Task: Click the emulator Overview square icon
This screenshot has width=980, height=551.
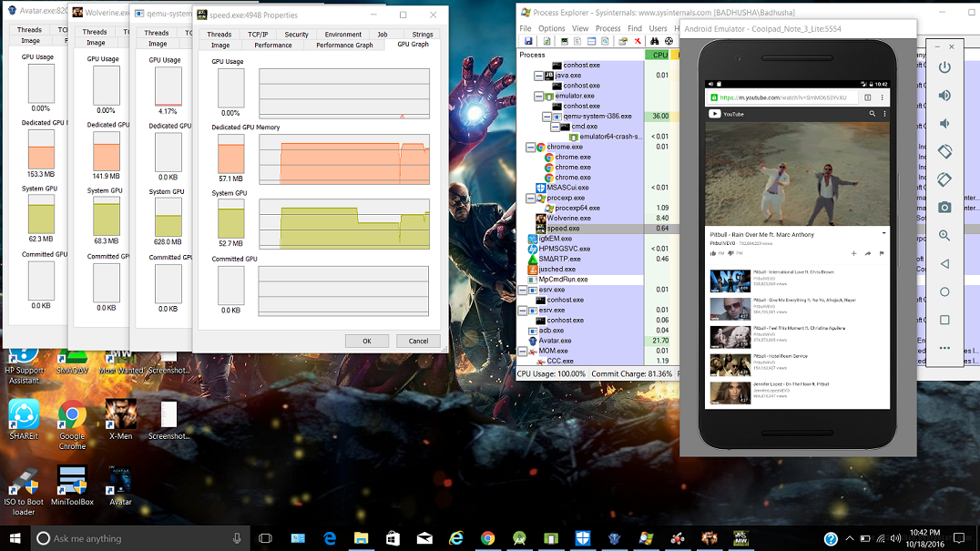Action: tap(944, 320)
